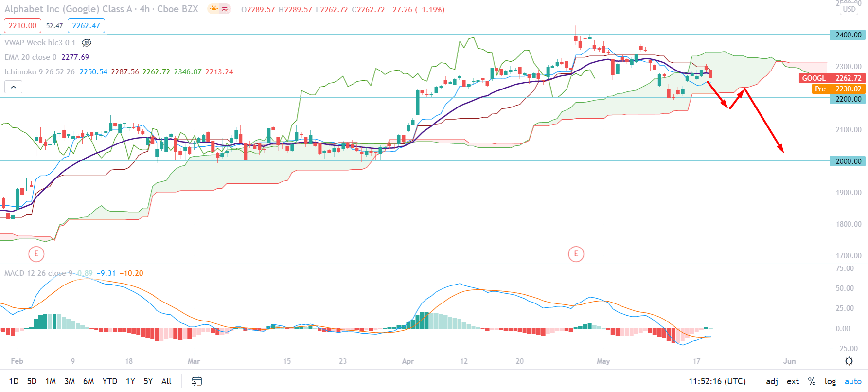Click the 2000.00 horizontal line label

(x=848, y=161)
